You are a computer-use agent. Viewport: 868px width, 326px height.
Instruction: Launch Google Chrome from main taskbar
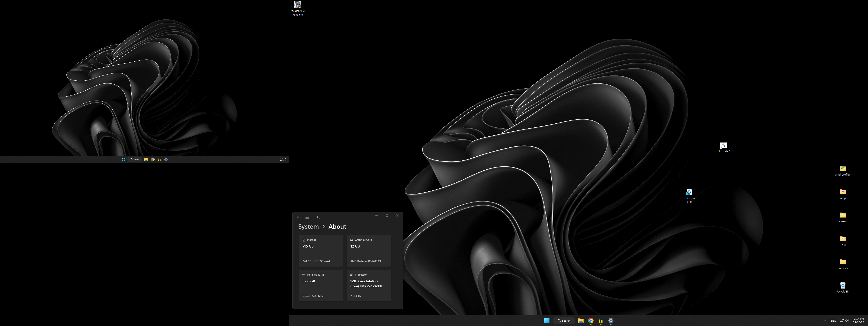pyautogui.click(x=591, y=321)
